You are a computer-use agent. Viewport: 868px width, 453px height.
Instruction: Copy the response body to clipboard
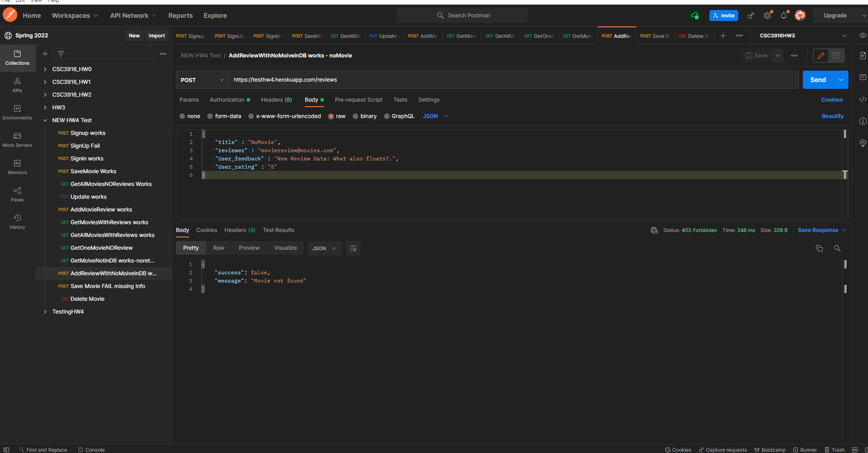coord(819,248)
